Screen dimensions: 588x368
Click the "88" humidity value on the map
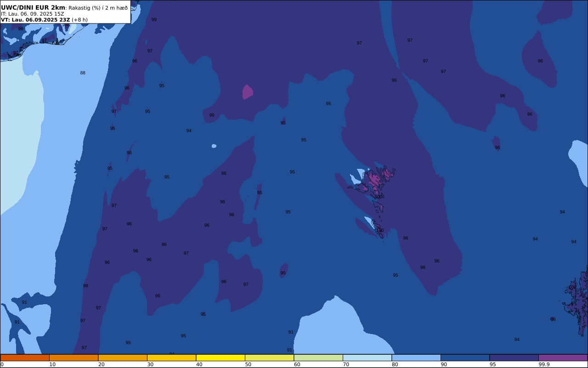pyautogui.click(x=83, y=73)
